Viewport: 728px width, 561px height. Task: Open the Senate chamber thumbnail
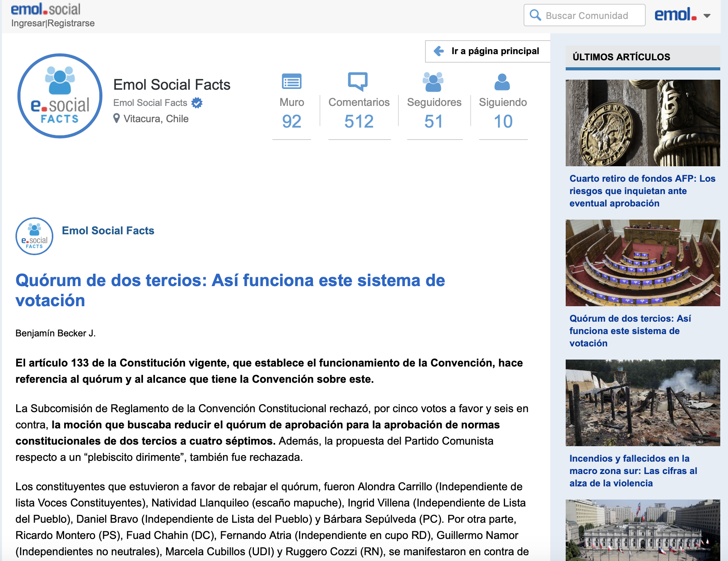pyautogui.click(x=643, y=263)
